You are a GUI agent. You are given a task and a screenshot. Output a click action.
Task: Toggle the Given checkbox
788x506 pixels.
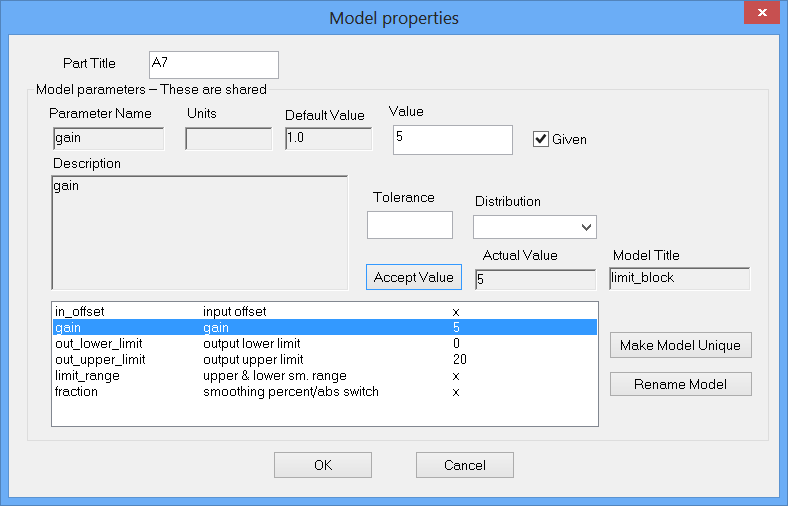[x=541, y=139]
